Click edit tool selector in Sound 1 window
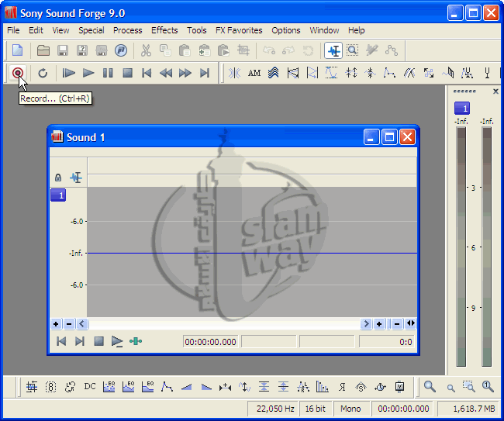504x421 pixels. pos(76,178)
